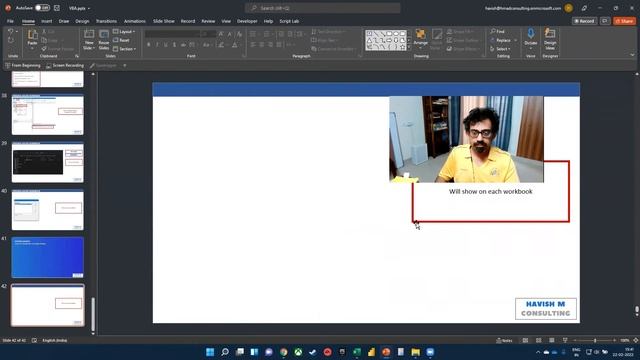Open the Transitions tab
This screenshot has height=360, width=640.
click(106, 21)
